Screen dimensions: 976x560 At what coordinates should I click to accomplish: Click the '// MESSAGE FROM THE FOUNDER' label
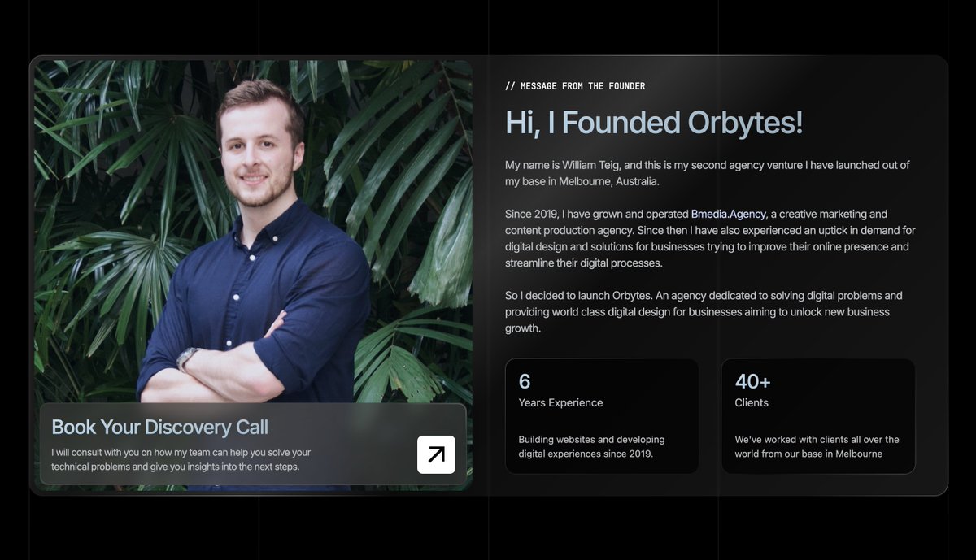575,86
